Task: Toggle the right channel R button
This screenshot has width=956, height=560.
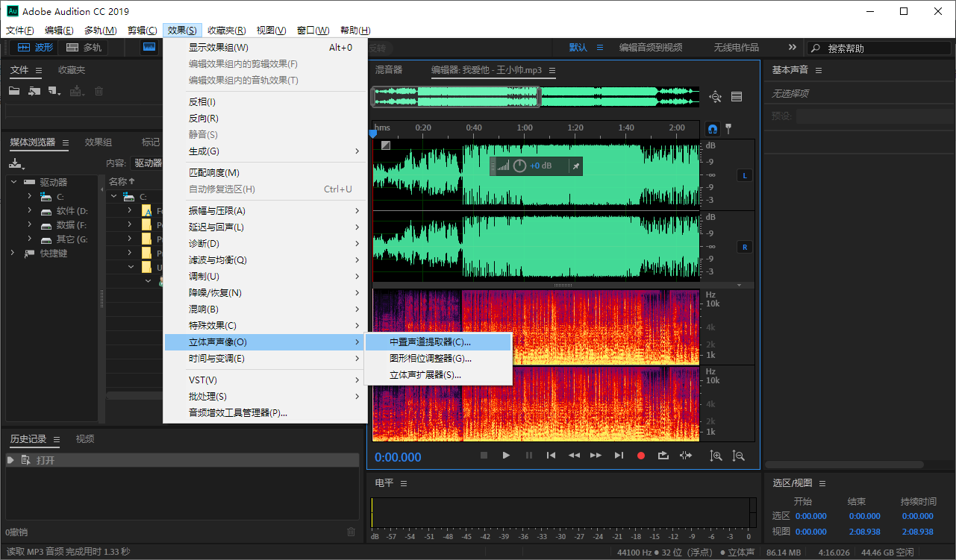Action: point(744,247)
